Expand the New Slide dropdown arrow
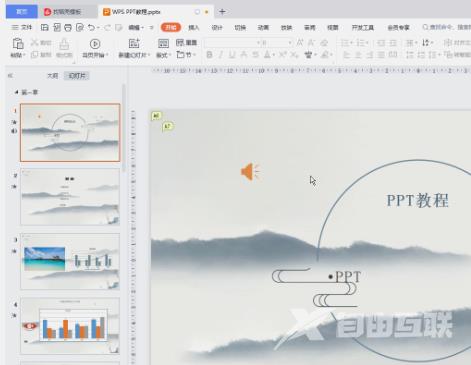The width and height of the screenshot is (471, 365). [149, 55]
